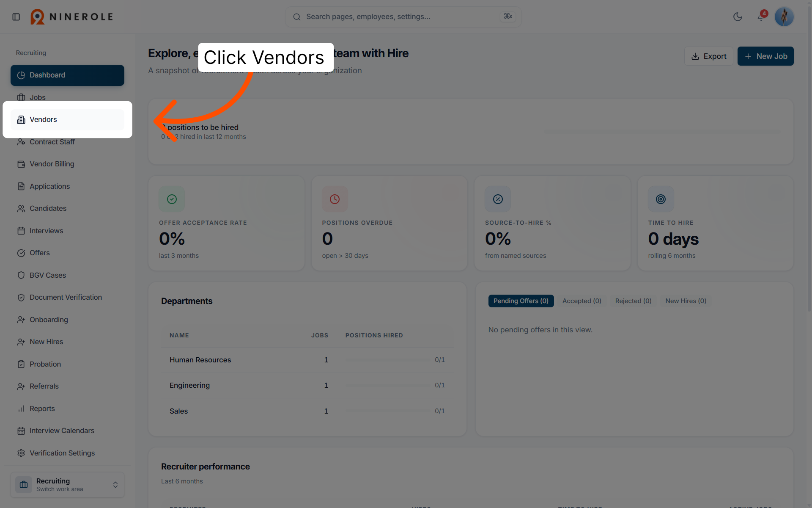Open Contract Staff page
The image size is (812, 508).
pos(67,142)
